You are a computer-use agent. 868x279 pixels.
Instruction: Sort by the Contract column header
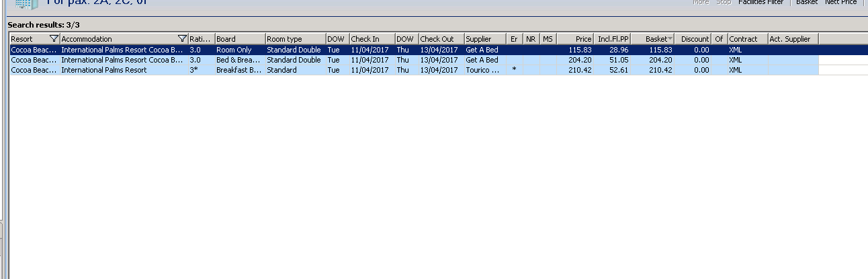pos(748,39)
